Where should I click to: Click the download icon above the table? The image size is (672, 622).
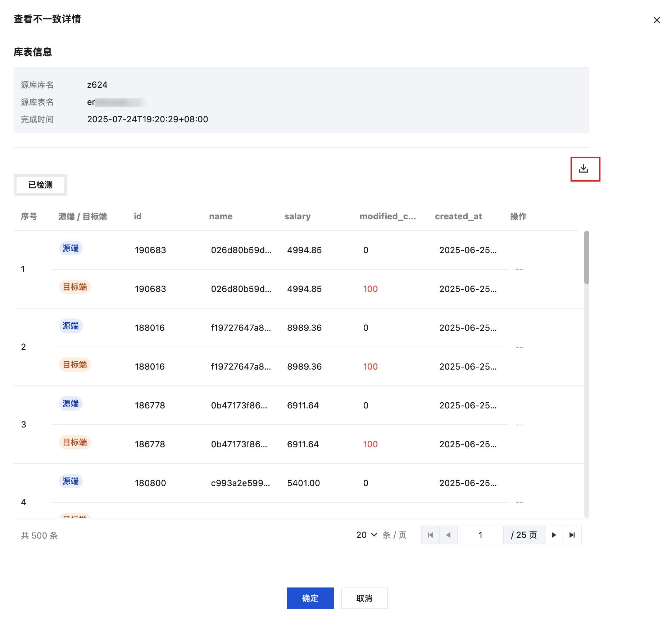pyautogui.click(x=584, y=169)
